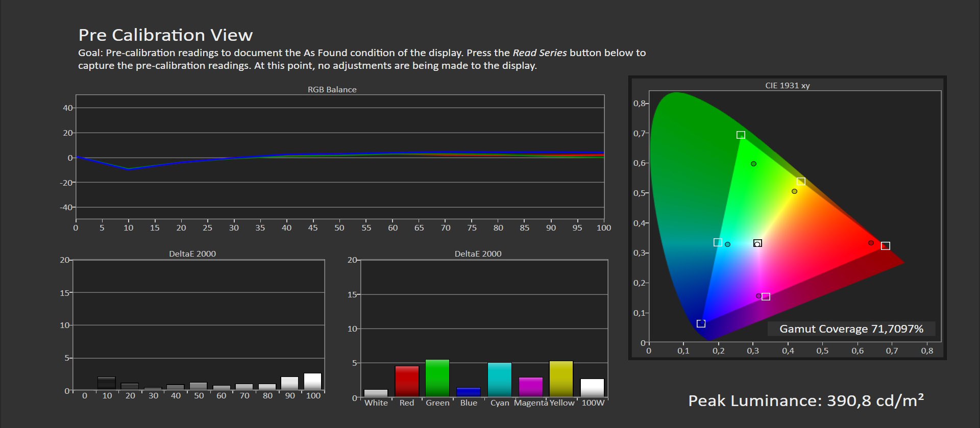
Task: Click the Peak Luminance 390,8 cd/m² readout
Action: pyautogui.click(x=806, y=400)
